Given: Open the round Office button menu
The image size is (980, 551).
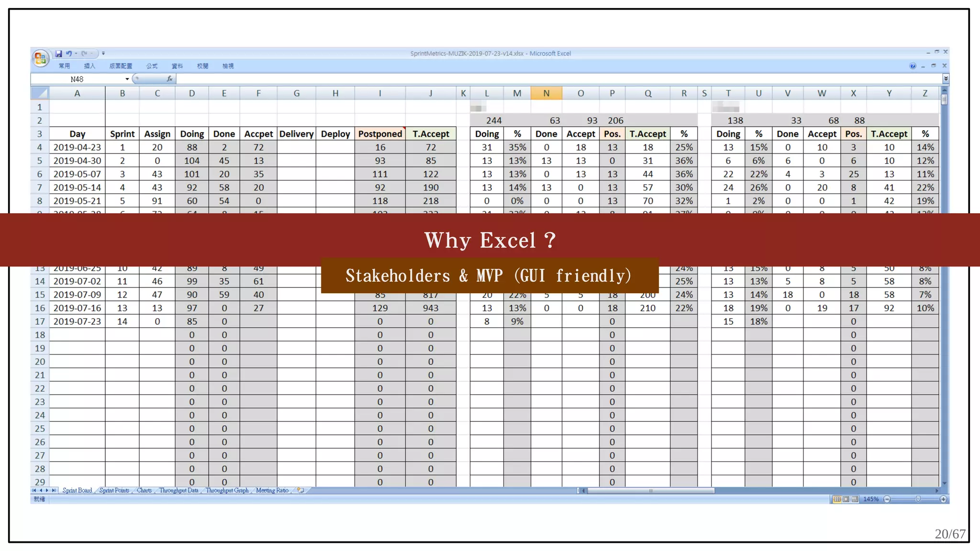Looking at the screenshot, I should coord(41,58).
